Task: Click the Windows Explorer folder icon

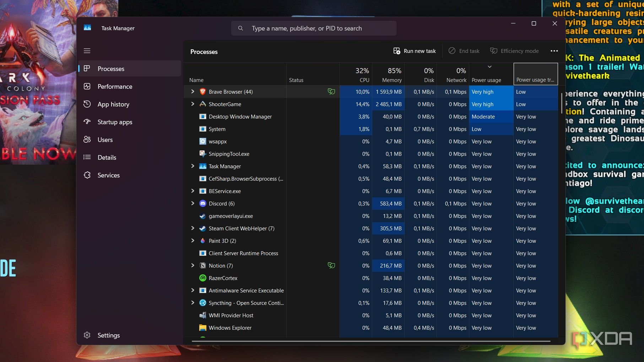Action: (x=202, y=328)
